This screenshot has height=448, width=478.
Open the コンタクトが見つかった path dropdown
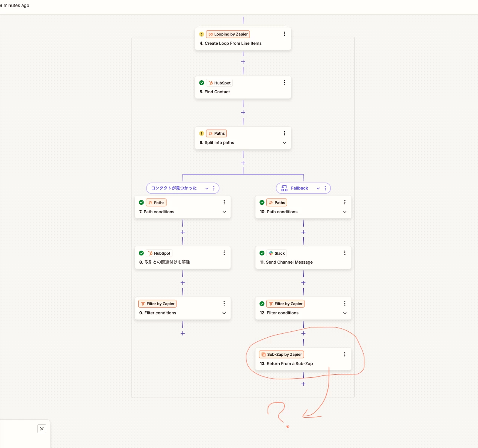coord(207,188)
